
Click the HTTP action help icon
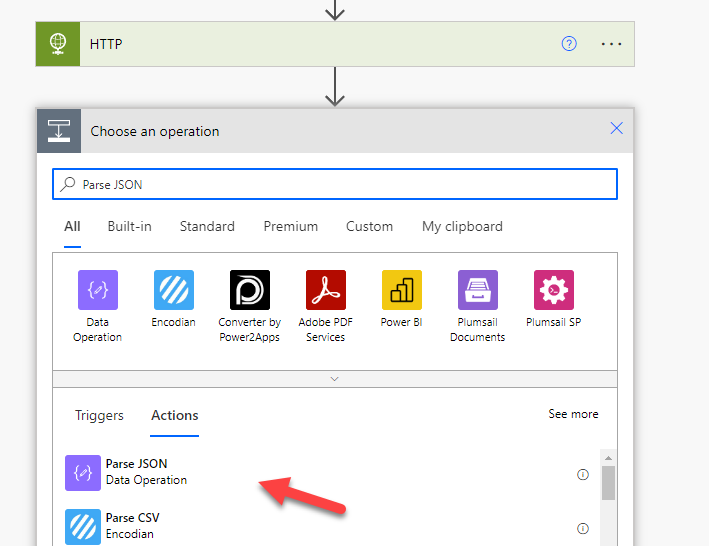tap(569, 44)
